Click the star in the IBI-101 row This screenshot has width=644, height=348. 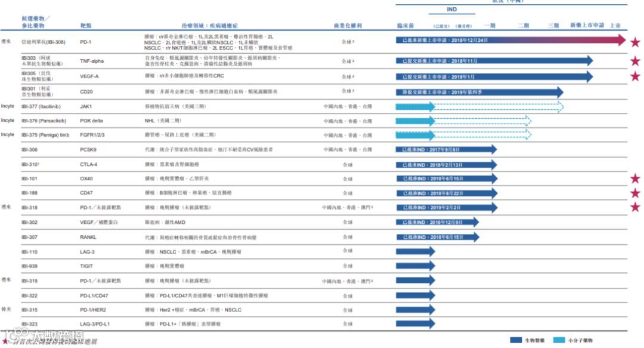[635, 178]
